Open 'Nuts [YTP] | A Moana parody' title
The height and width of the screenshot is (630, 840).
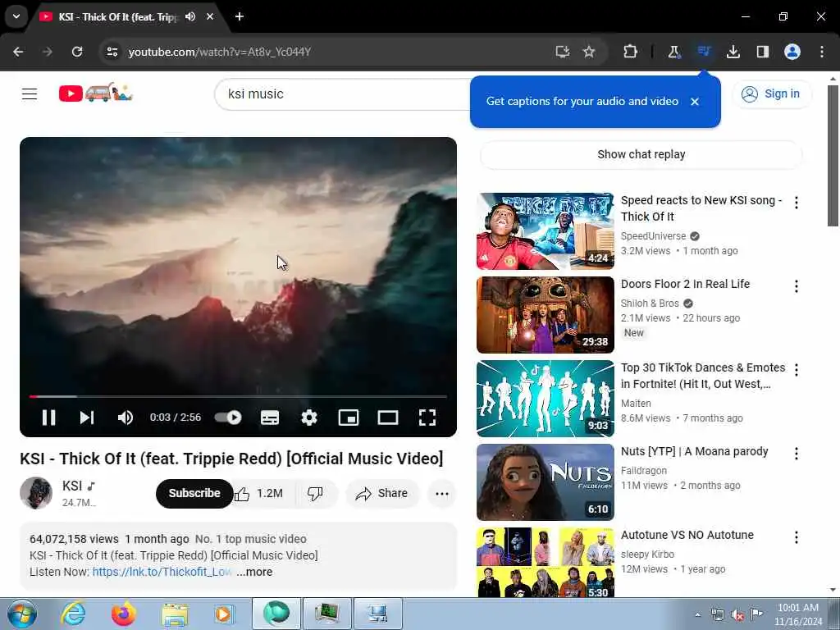pos(694,451)
